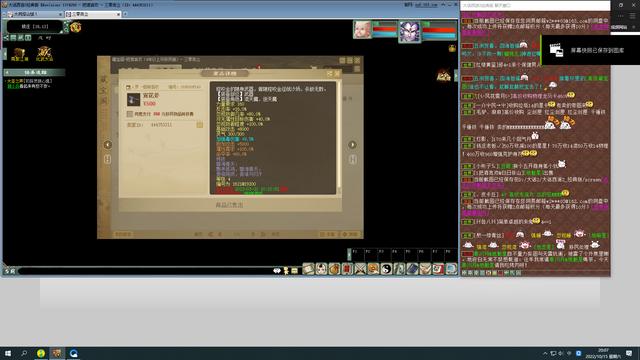Click the location coordinates display

(35, 27)
